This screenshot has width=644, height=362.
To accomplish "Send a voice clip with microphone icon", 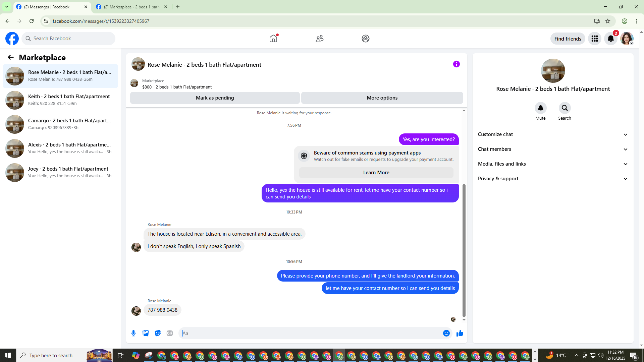I will click(133, 333).
